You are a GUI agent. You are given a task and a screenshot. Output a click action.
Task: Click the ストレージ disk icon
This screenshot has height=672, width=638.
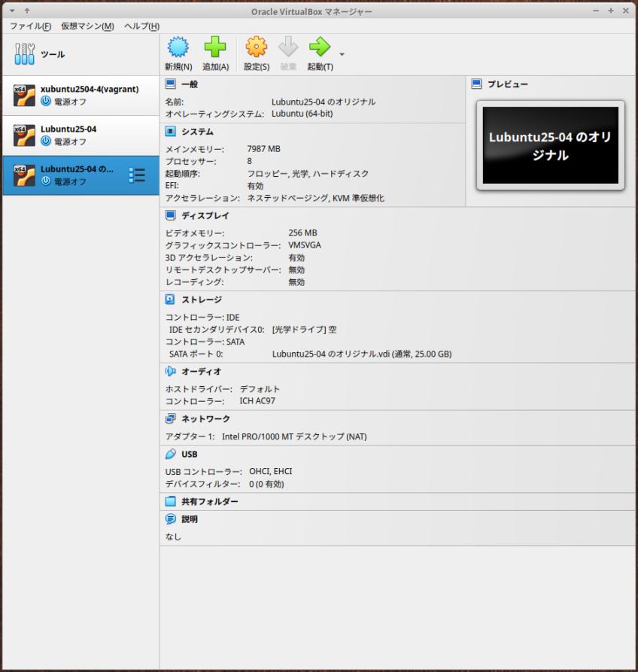click(170, 300)
